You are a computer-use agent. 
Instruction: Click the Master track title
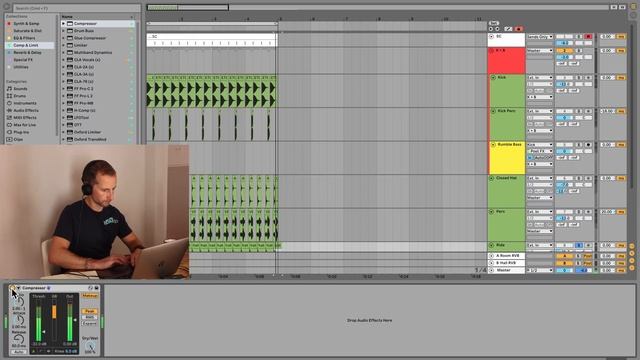pyautogui.click(x=503, y=270)
